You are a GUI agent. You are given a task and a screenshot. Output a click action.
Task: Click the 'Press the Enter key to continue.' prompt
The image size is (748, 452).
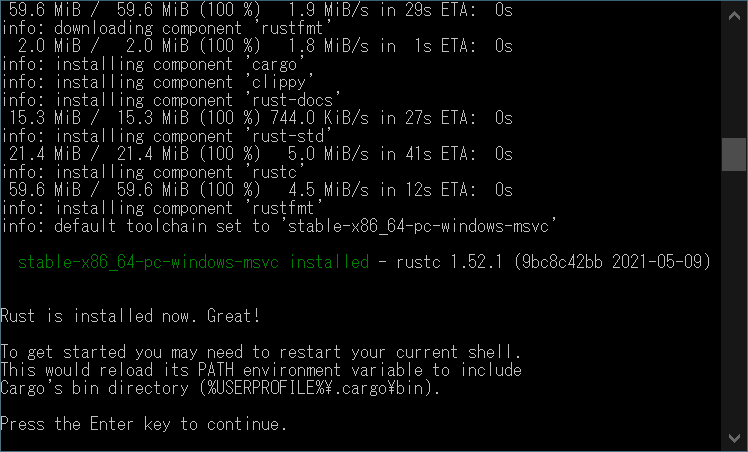[x=144, y=424]
